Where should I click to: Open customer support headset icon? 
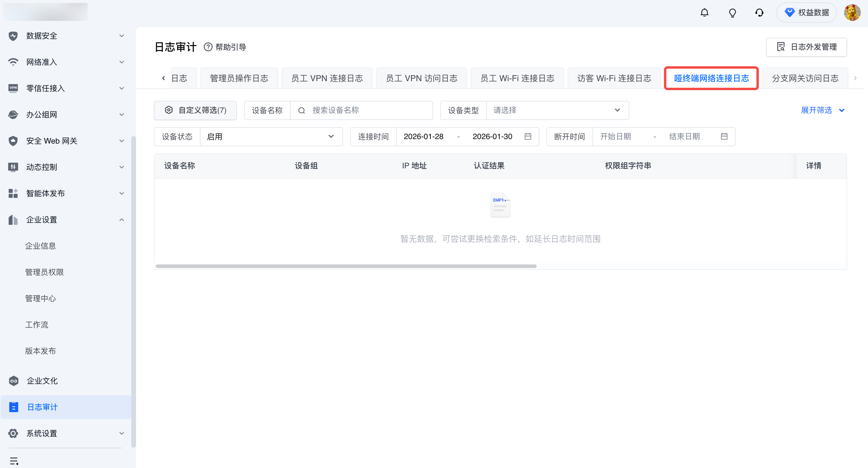click(759, 13)
